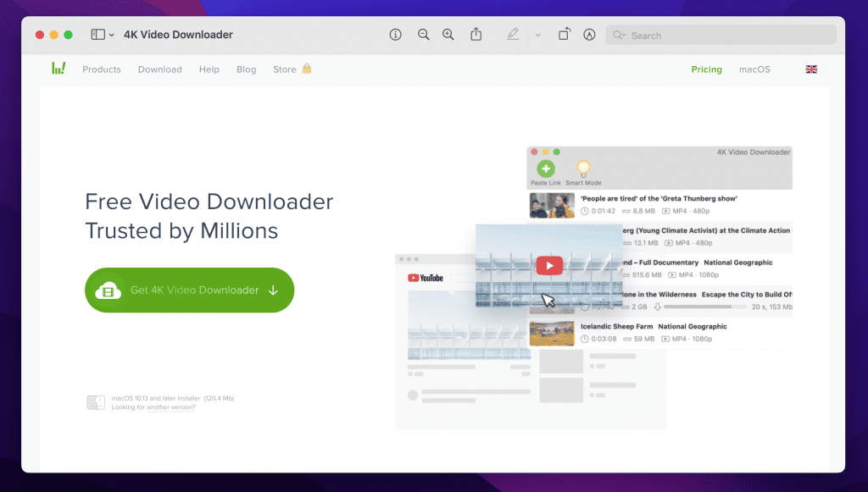868x492 pixels.
Task: Click the Icelandic Sheep Farm thumbnail
Action: coord(552,334)
